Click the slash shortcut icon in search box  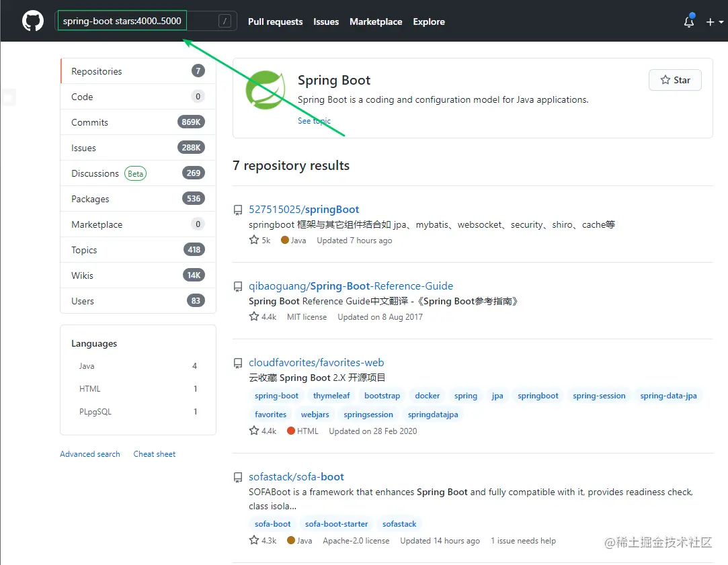[x=225, y=21]
